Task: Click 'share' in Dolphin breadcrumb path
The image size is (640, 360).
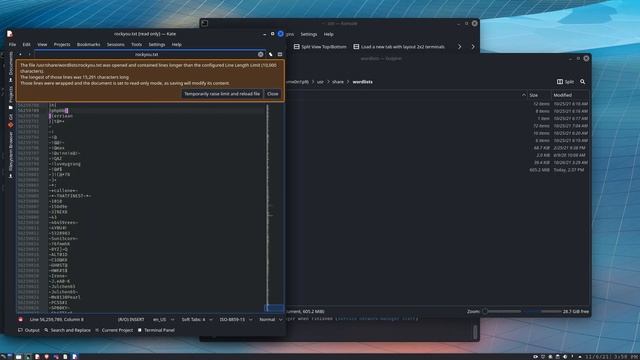Action: click(x=338, y=82)
